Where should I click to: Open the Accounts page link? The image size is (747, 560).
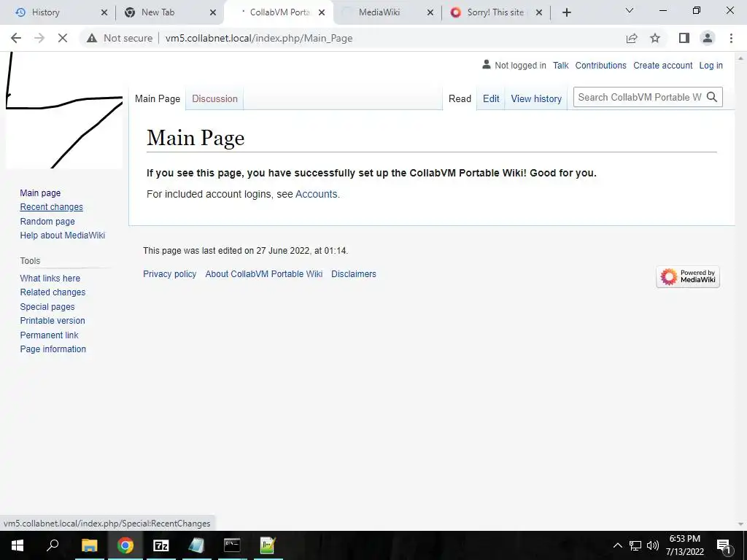click(317, 194)
